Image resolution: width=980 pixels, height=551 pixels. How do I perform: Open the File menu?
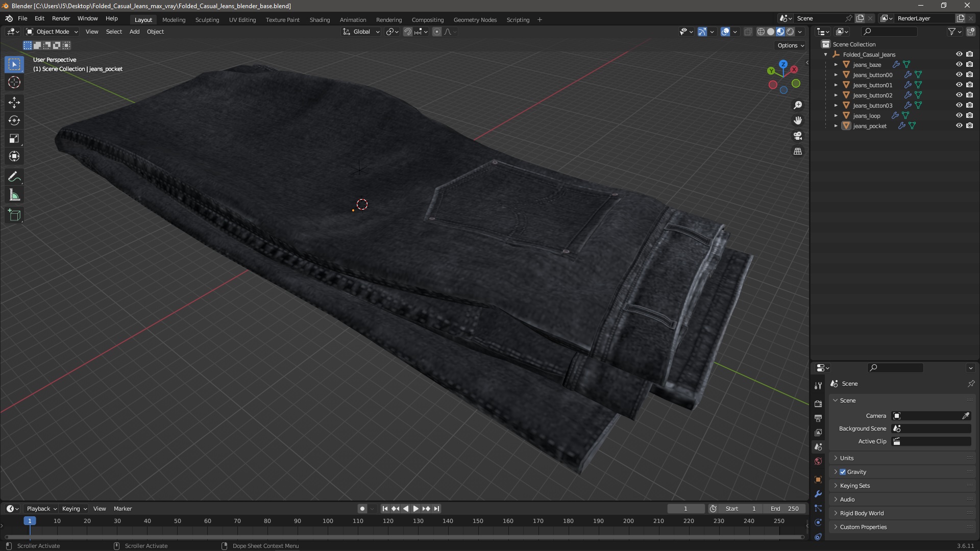coord(22,18)
